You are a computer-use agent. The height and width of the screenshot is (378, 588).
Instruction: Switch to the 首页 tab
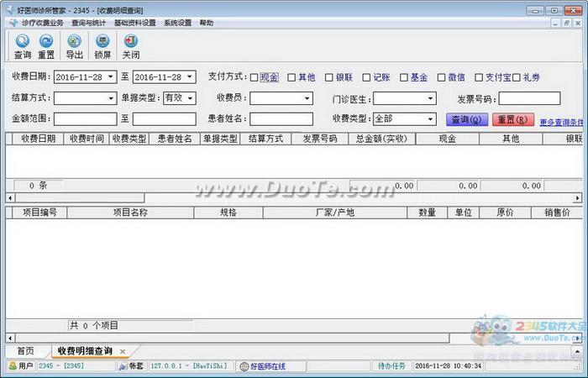(25, 351)
